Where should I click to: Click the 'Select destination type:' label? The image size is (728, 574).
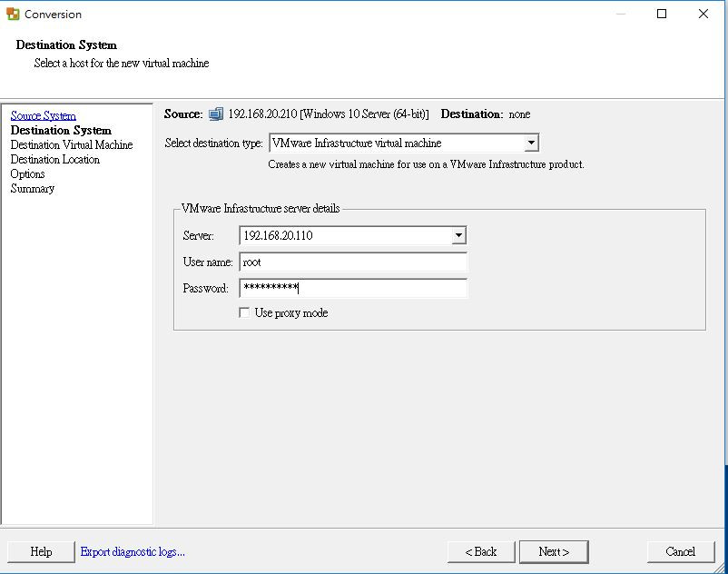tap(213, 143)
